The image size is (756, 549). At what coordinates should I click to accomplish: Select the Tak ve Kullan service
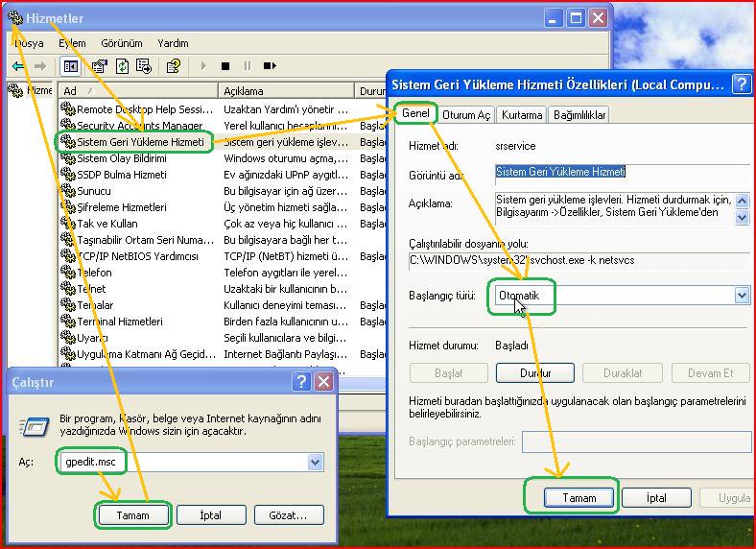[x=223, y=224]
